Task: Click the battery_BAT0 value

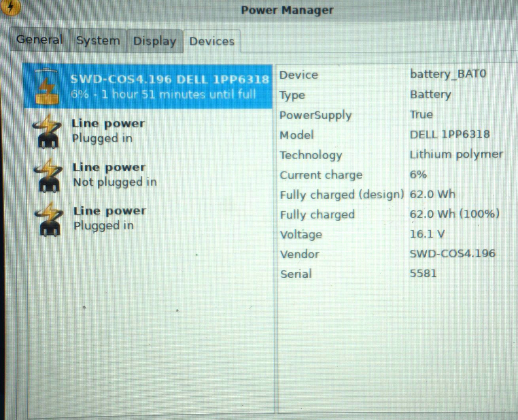Action: coord(448,74)
